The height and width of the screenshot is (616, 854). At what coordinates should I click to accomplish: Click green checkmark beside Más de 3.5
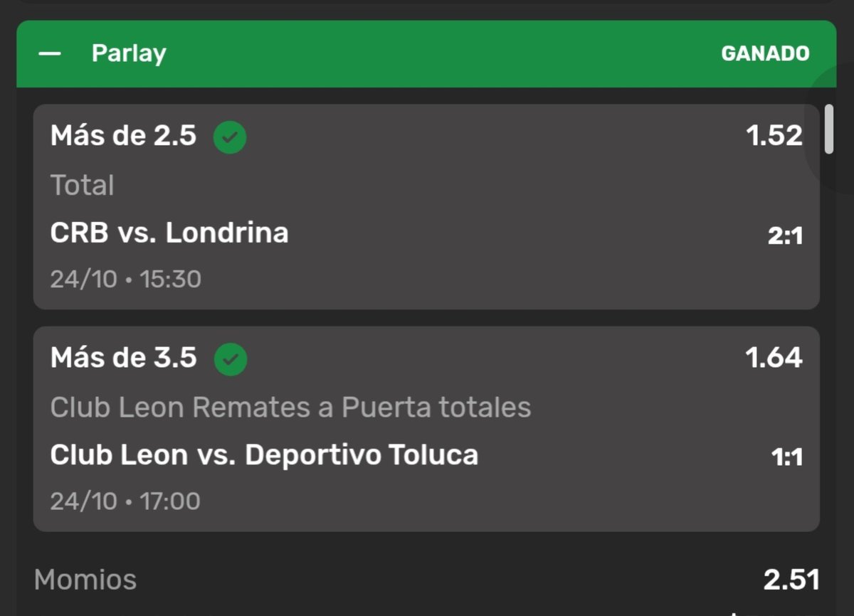pos(230,360)
